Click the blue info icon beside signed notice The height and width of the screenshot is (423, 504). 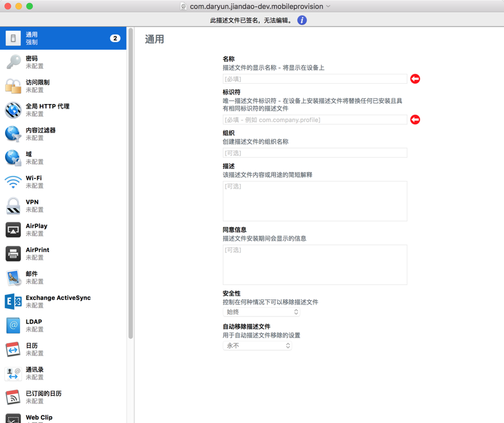(x=302, y=20)
